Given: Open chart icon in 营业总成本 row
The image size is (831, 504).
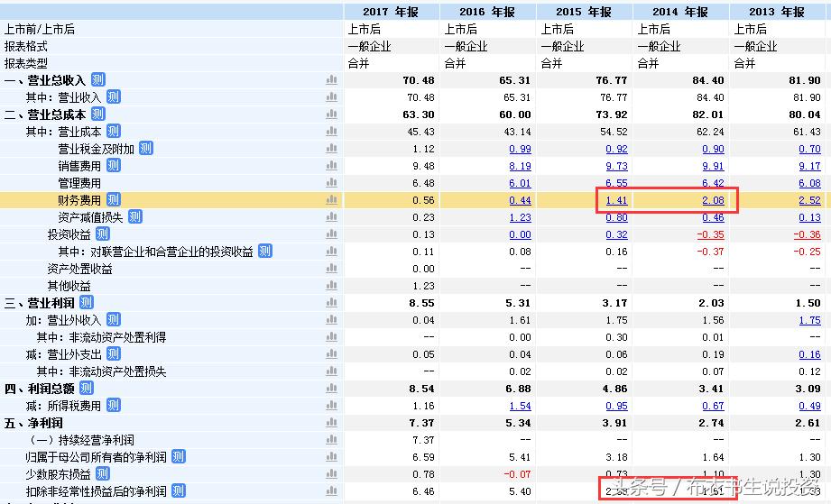Looking at the screenshot, I should [x=331, y=114].
